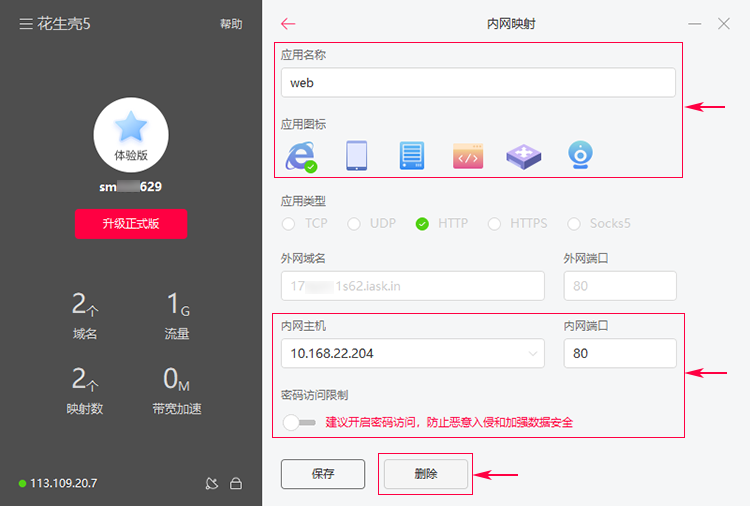Click the muted notification bell icon
Screen dimensions: 750x506
click(211, 484)
